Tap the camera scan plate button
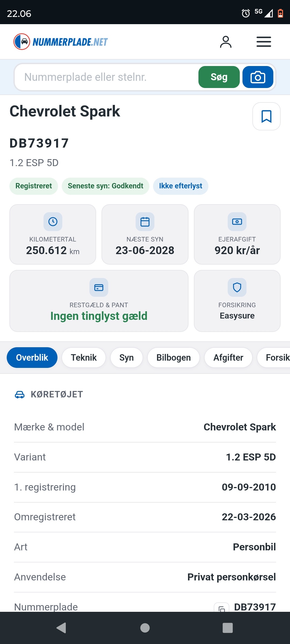 click(258, 77)
